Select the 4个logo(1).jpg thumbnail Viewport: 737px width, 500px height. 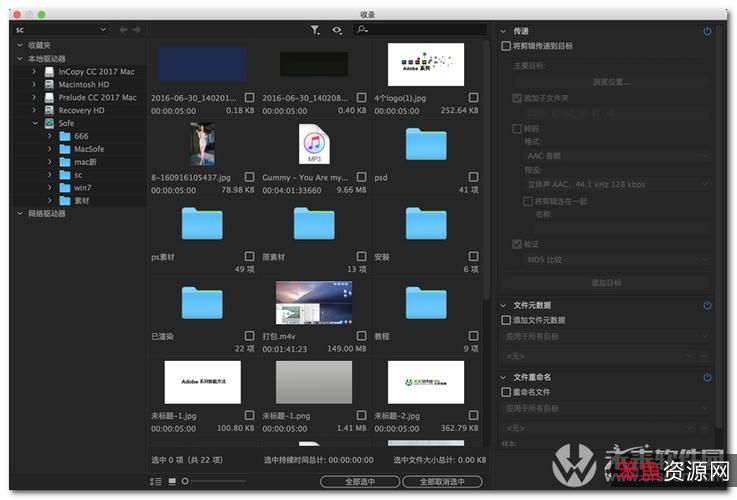(426, 64)
